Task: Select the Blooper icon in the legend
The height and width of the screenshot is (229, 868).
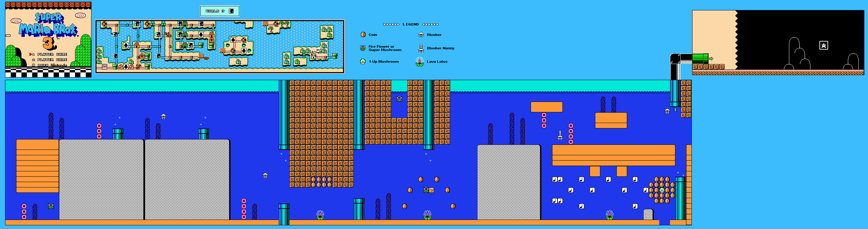Action: click(421, 35)
